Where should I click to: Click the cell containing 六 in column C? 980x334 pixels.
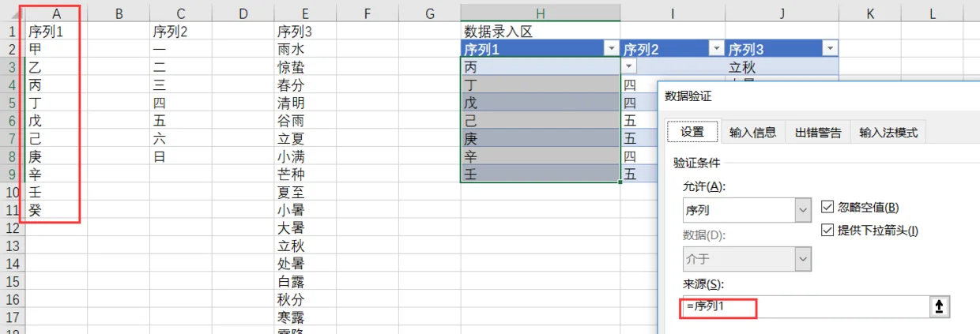181,138
